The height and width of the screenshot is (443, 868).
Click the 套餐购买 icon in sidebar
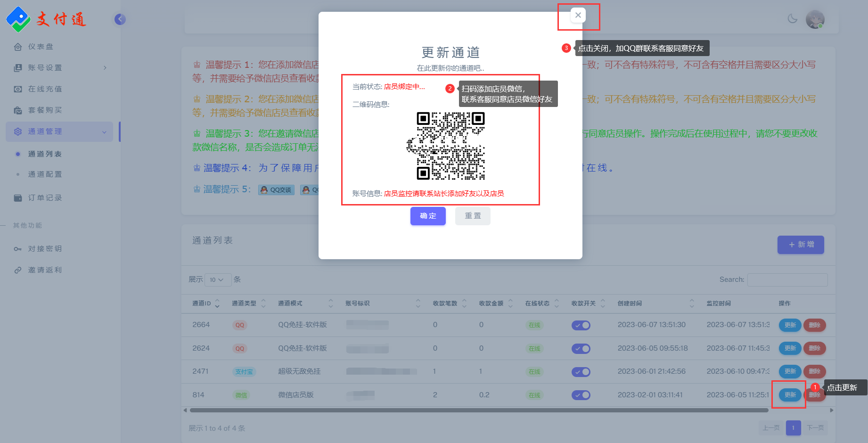(x=18, y=110)
